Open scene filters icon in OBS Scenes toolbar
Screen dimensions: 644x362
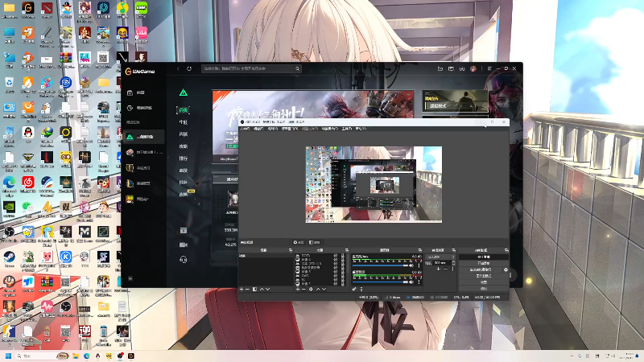(x=254, y=290)
